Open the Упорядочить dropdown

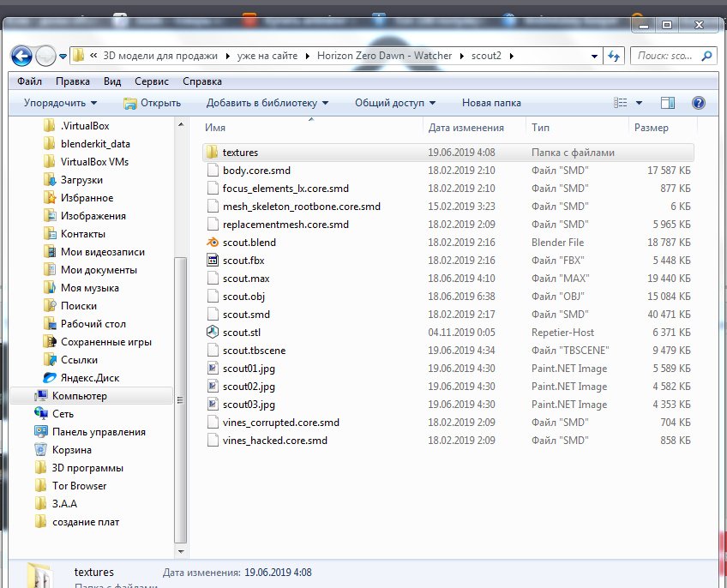pyautogui.click(x=60, y=103)
